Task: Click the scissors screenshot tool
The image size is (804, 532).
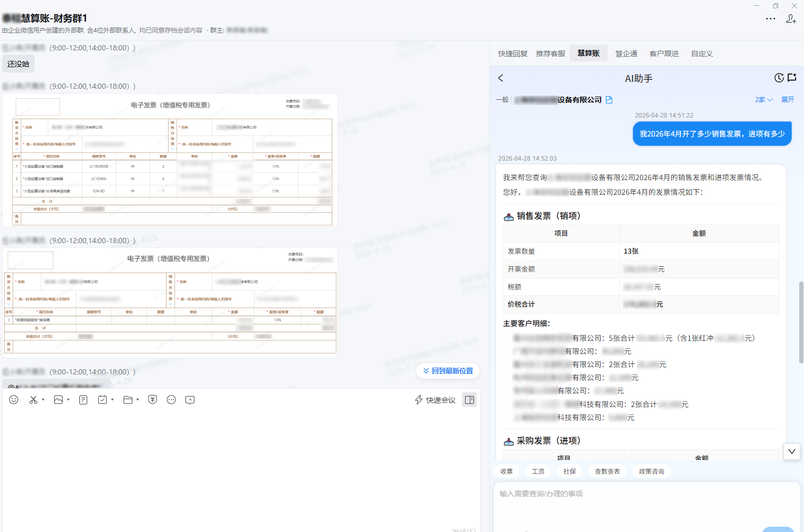Action: [33, 400]
